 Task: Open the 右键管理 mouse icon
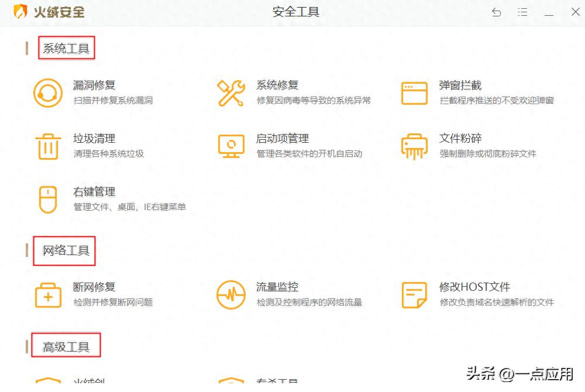coord(47,200)
